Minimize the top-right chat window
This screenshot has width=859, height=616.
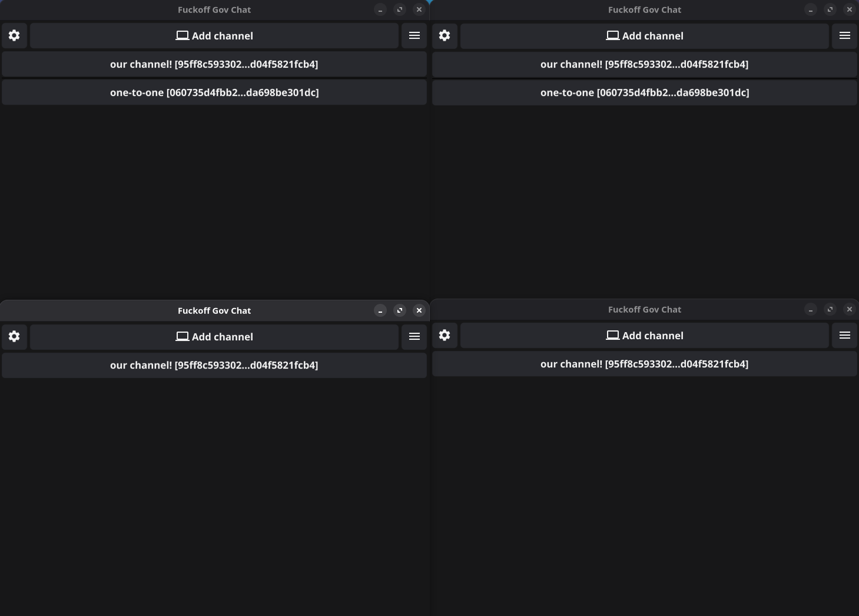pos(811,9)
